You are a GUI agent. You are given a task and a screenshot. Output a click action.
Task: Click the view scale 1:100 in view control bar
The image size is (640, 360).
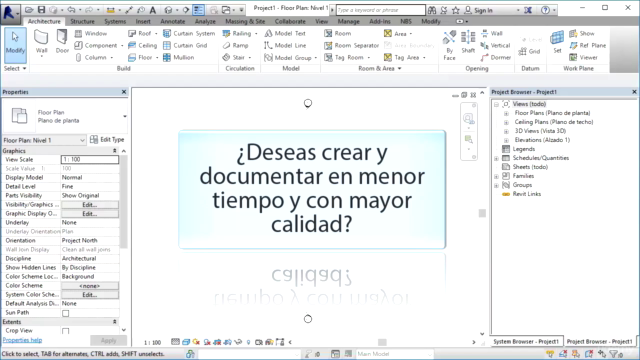tap(152, 342)
